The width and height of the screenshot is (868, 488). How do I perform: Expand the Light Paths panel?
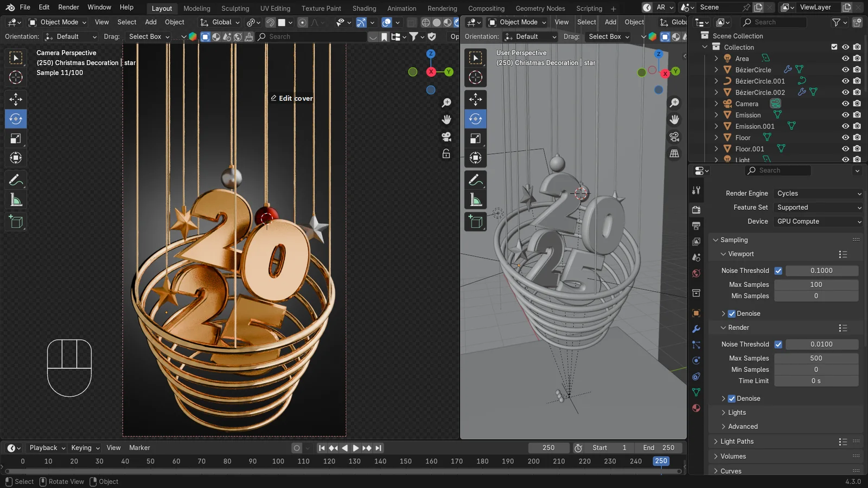[737, 441]
